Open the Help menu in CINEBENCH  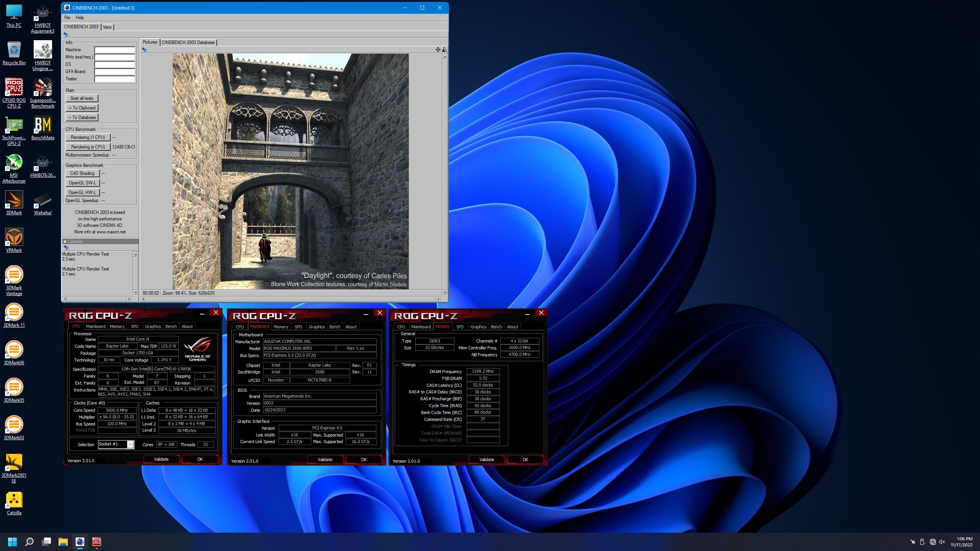[80, 18]
